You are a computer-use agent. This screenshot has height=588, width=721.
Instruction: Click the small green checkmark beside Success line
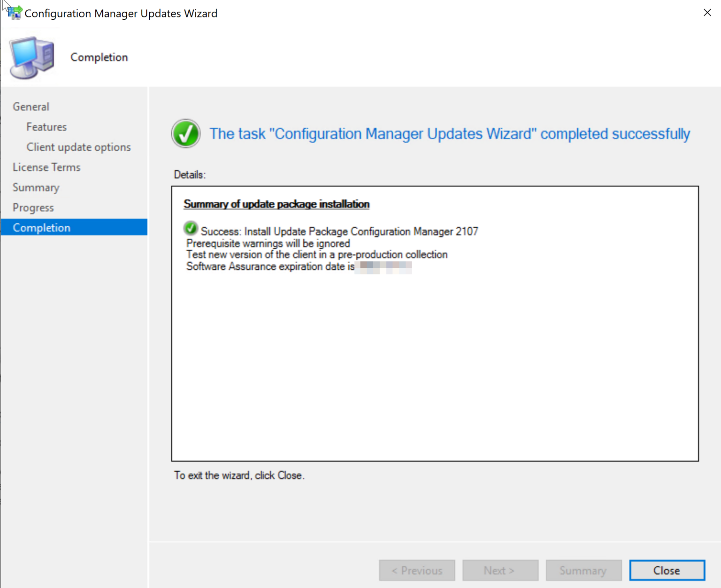[191, 229]
